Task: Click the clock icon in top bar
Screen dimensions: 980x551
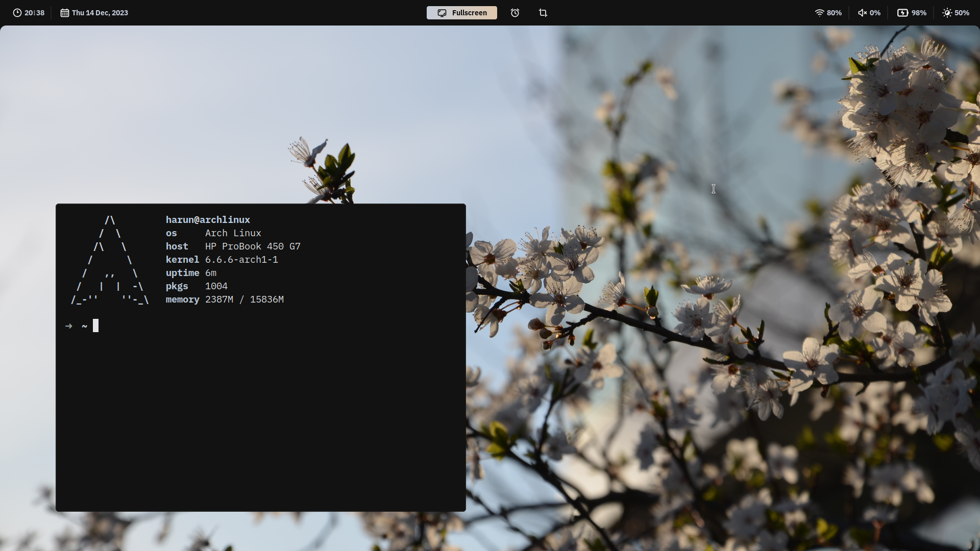Action: (x=17, y=13)
